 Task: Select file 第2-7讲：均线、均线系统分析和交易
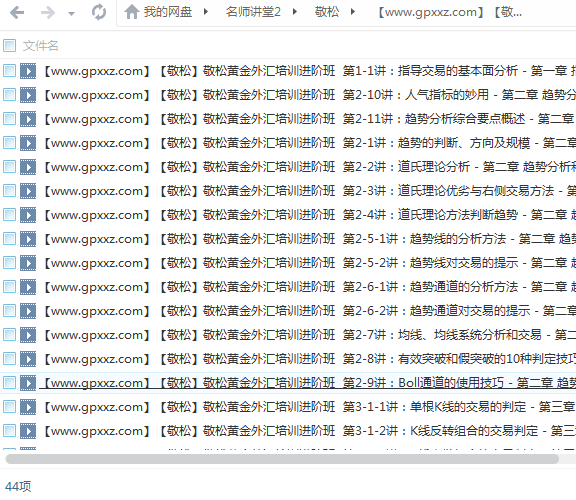click(309, 335)
